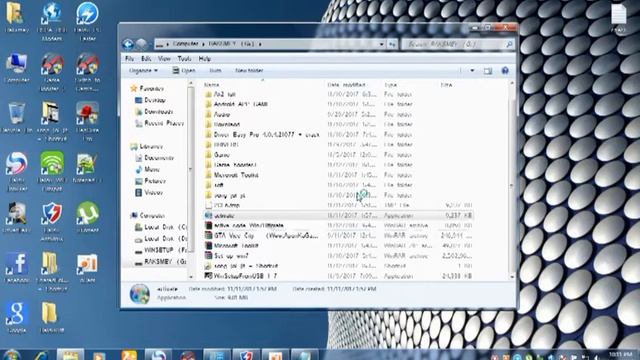Toggle the preview pane icon in toolbar
This screenshot has width=640, height=360.
[488, 71]
